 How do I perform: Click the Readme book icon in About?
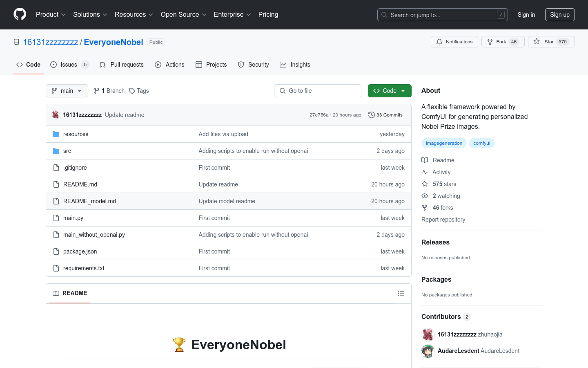coord(425,160)
